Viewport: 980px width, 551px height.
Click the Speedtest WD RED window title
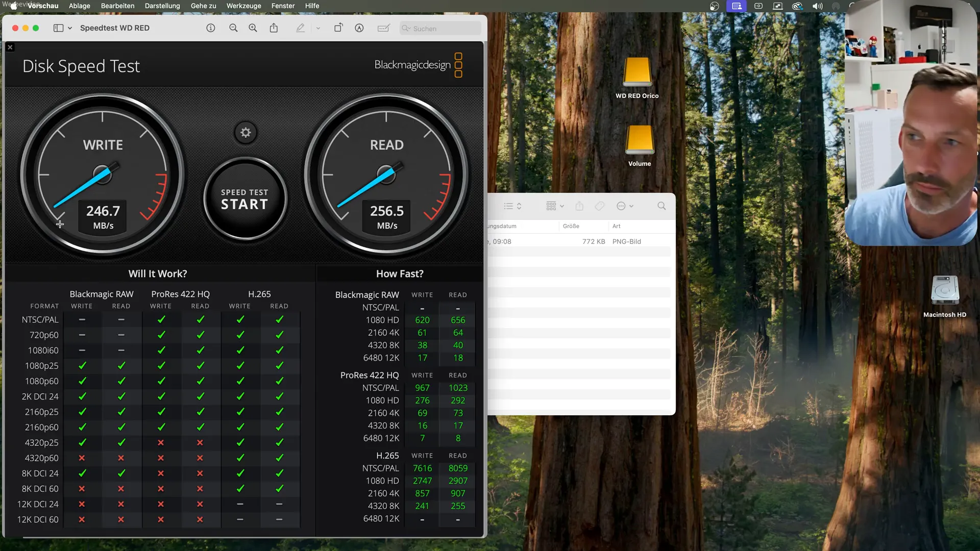(x=115, y=28)
